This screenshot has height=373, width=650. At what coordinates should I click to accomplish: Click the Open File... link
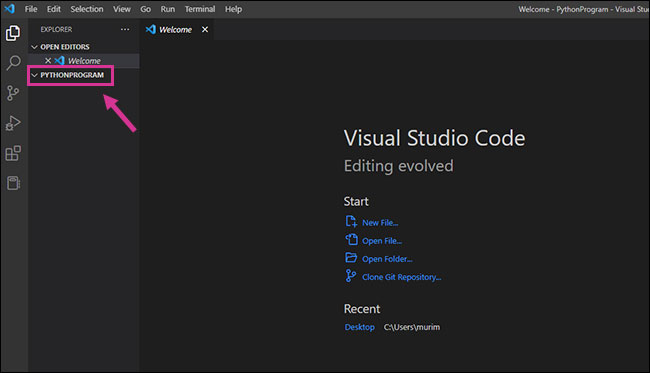click(382, 241)
